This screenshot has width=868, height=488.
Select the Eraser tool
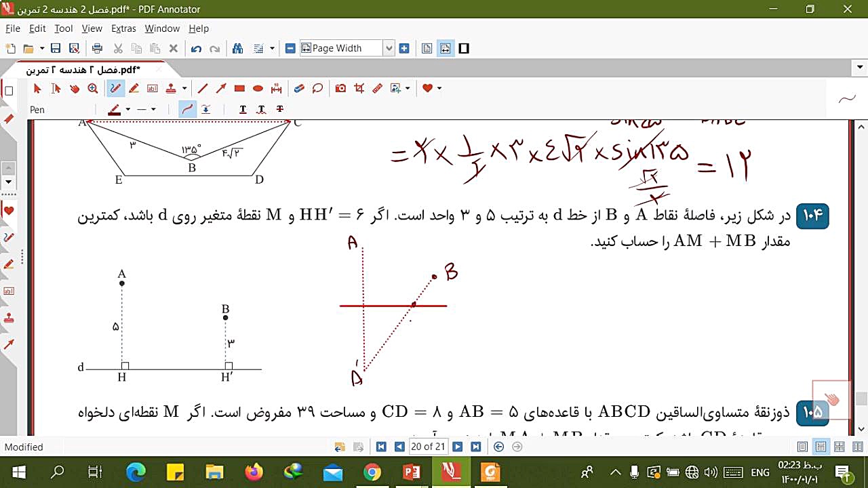coord(299,88)
